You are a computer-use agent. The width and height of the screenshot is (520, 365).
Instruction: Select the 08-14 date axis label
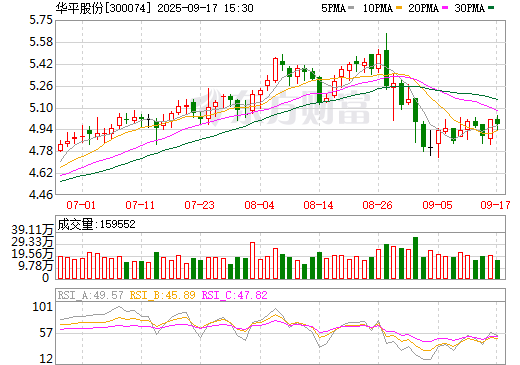318,205
